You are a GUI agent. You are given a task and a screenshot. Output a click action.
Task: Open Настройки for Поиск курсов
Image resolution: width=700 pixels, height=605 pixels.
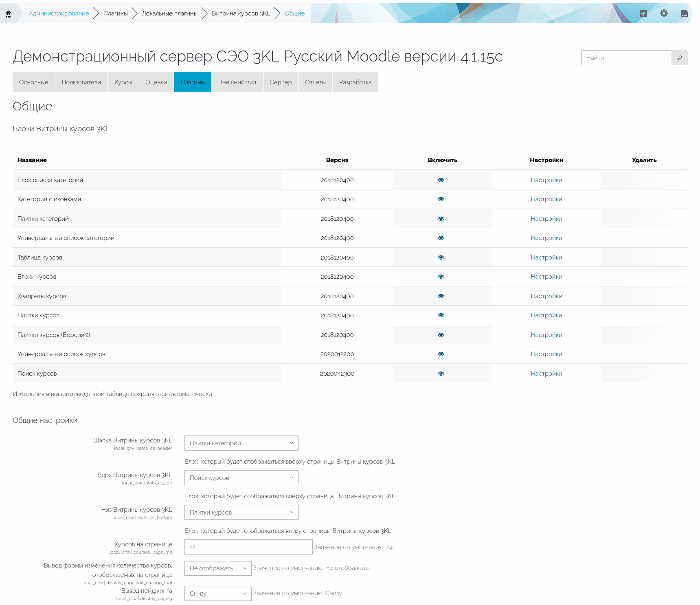pos(546,374)
